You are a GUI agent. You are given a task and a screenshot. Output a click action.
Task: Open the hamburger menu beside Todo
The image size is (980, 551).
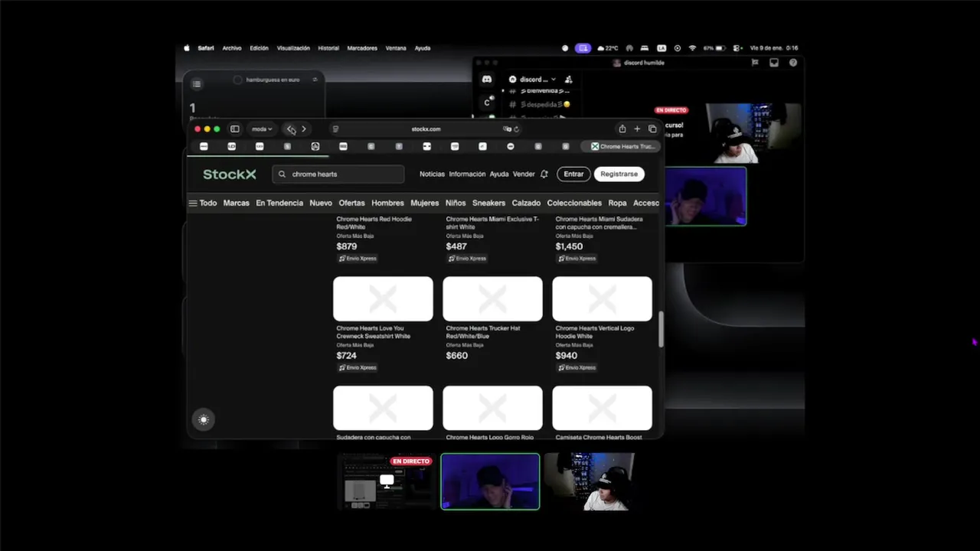tap(193, 204)
